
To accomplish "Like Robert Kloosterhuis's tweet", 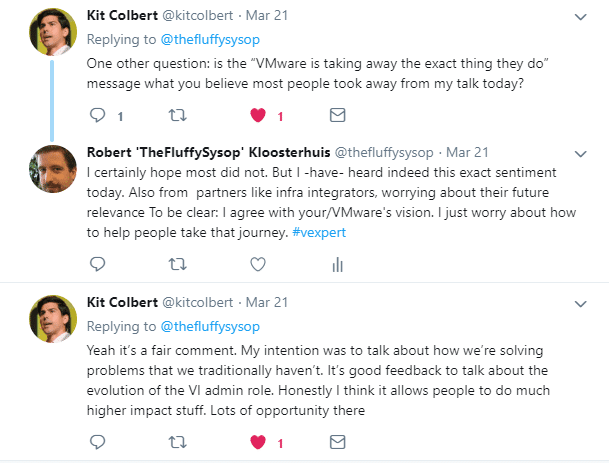I will click(x=257, y=264).
